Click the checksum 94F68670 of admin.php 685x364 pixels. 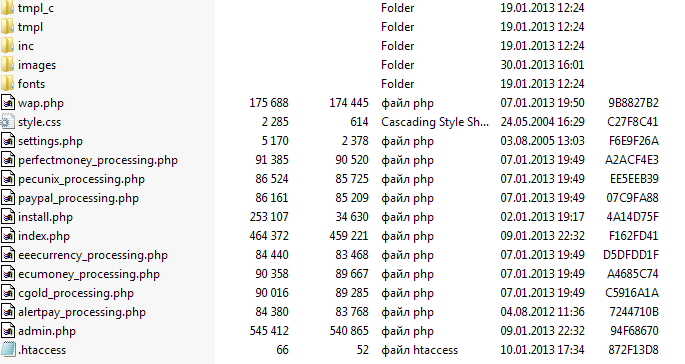point(634,331)
